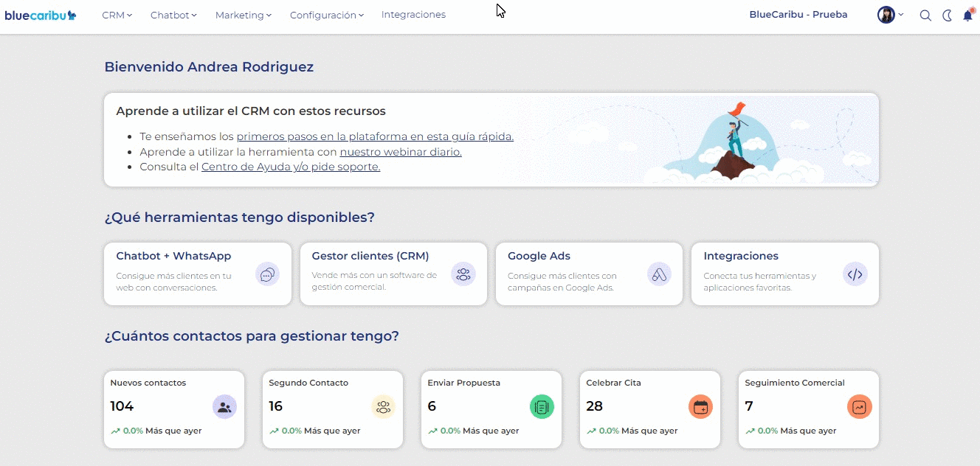Click the bluecaribu logo
This screenshot has height=466, width=980.
pos(40,14)
